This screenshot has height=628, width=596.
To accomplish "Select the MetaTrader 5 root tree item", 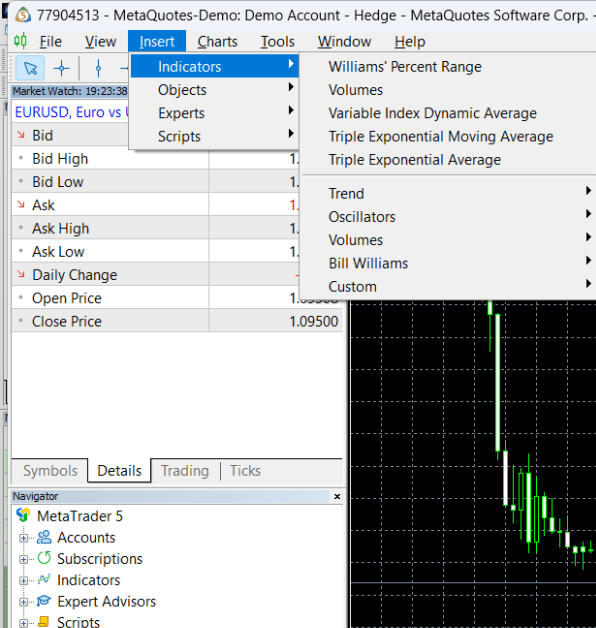I will pyautogui.click(x=80, y=516).
